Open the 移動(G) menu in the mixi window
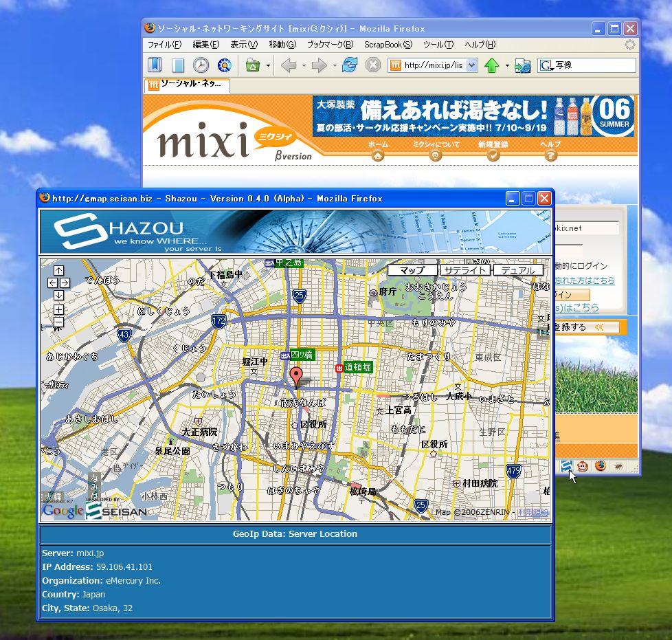Screen dimensions: 672x640 pos(282,45)
